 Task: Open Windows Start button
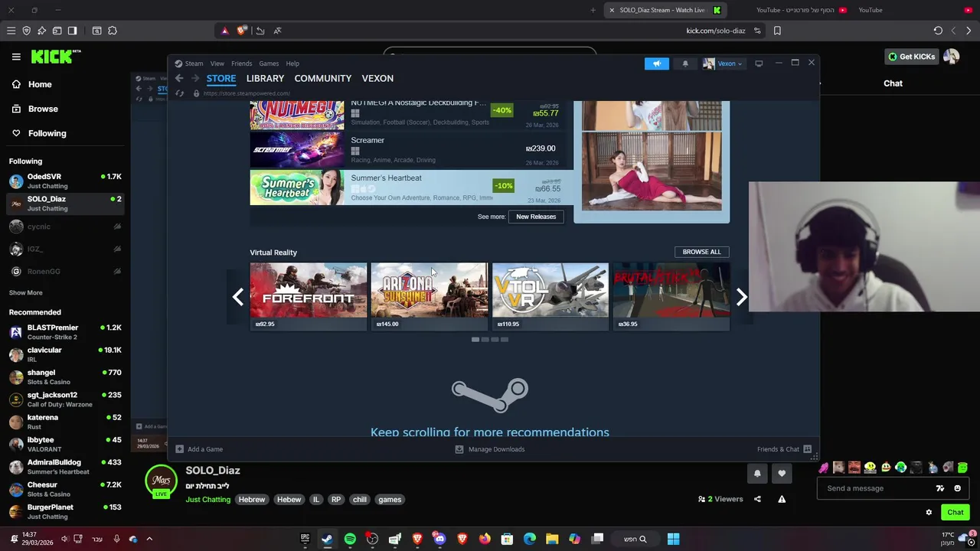[673, 539]
